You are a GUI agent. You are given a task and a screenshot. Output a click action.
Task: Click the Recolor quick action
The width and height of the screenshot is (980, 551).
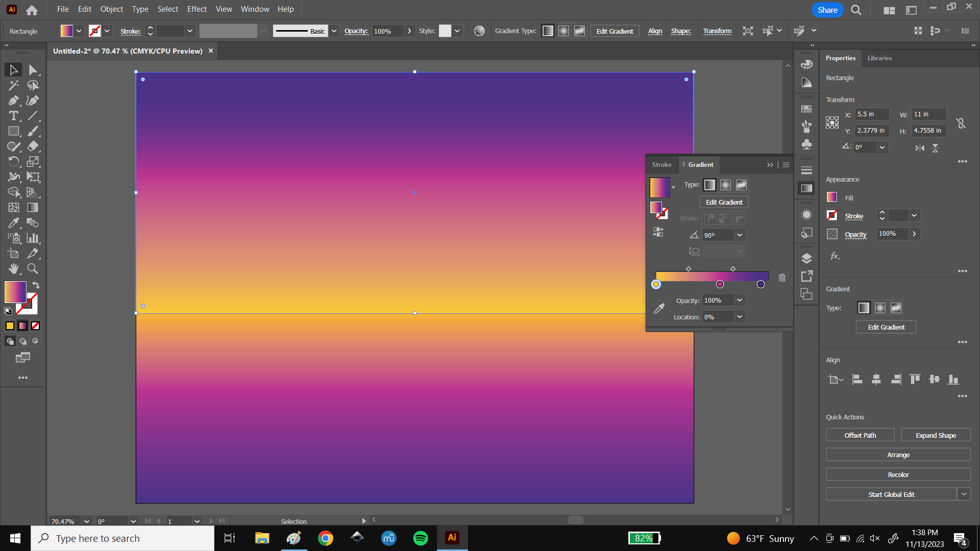point(898,474)
